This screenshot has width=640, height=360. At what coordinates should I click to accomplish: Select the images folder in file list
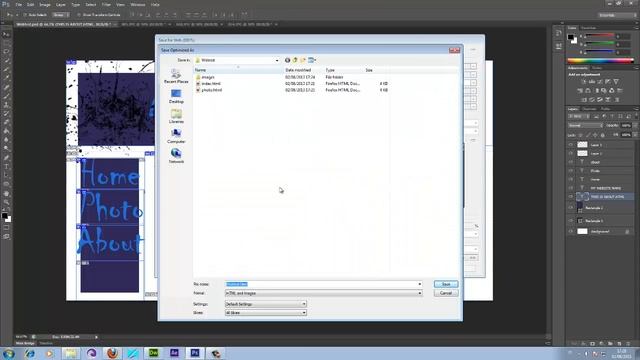pos(208,77)
